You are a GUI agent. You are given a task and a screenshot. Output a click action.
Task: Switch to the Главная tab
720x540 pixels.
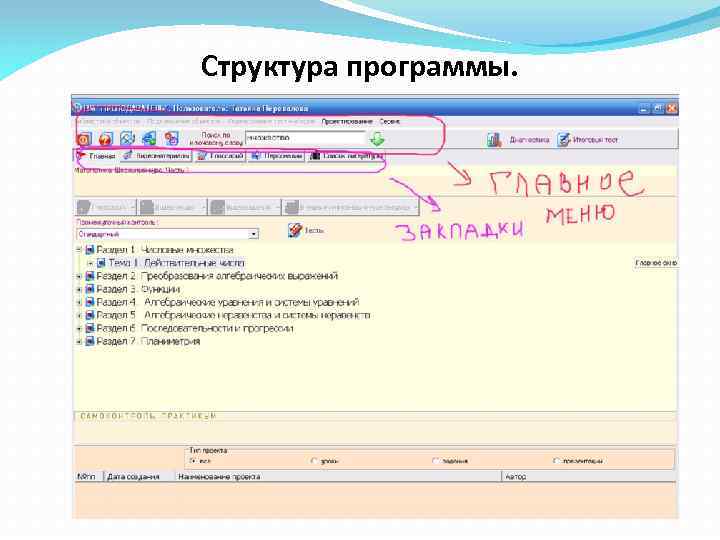96,156
